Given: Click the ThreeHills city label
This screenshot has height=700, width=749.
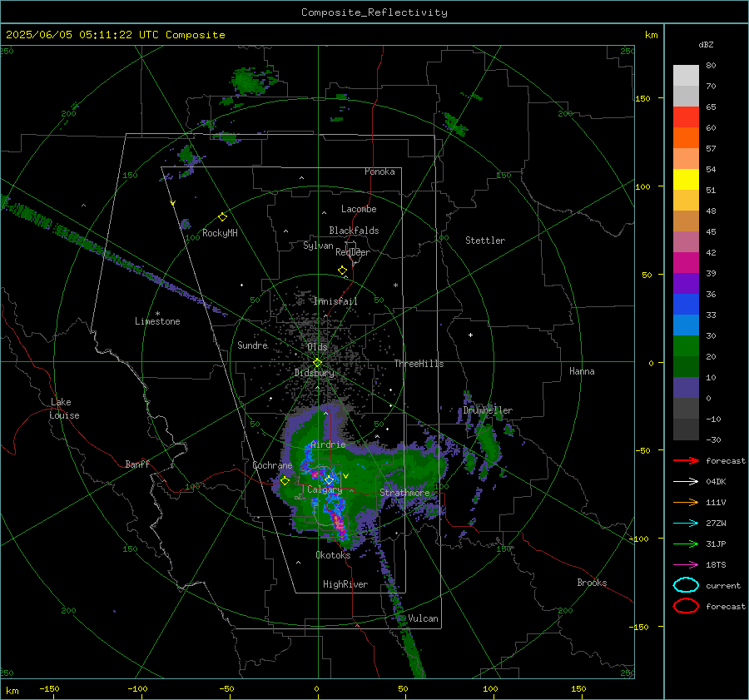Looking at the screenshot, I should click(x=419, y=364).
